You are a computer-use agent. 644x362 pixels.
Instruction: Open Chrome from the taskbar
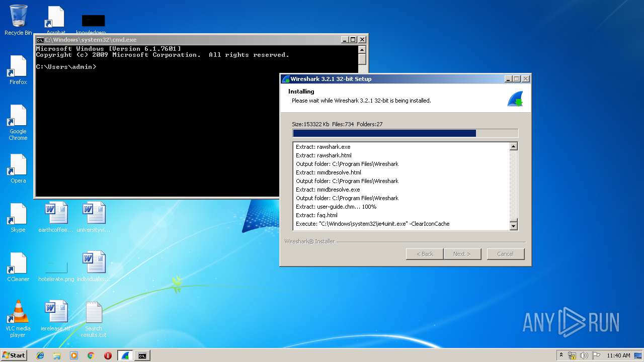pyautogui.click(x=91, y=355)
